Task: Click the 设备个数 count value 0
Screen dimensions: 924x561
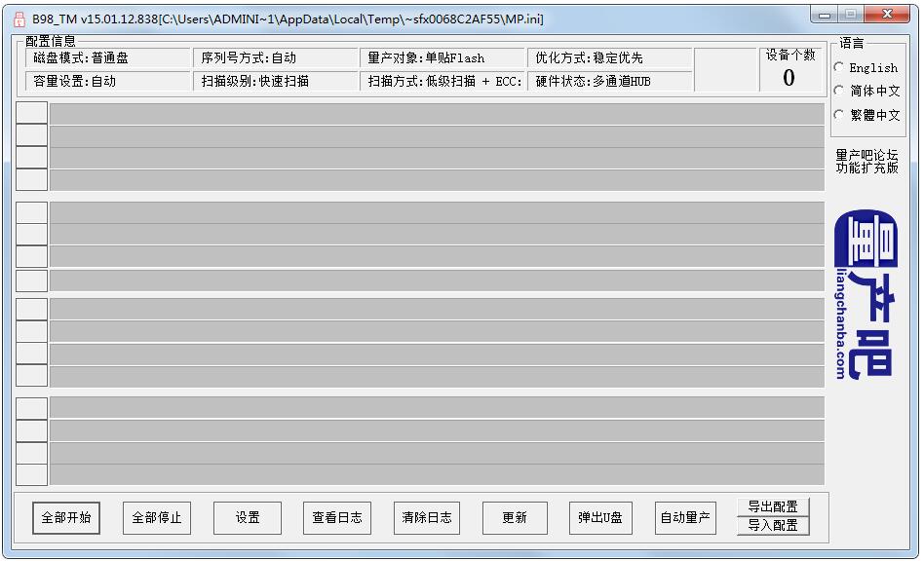Action: 789,78
